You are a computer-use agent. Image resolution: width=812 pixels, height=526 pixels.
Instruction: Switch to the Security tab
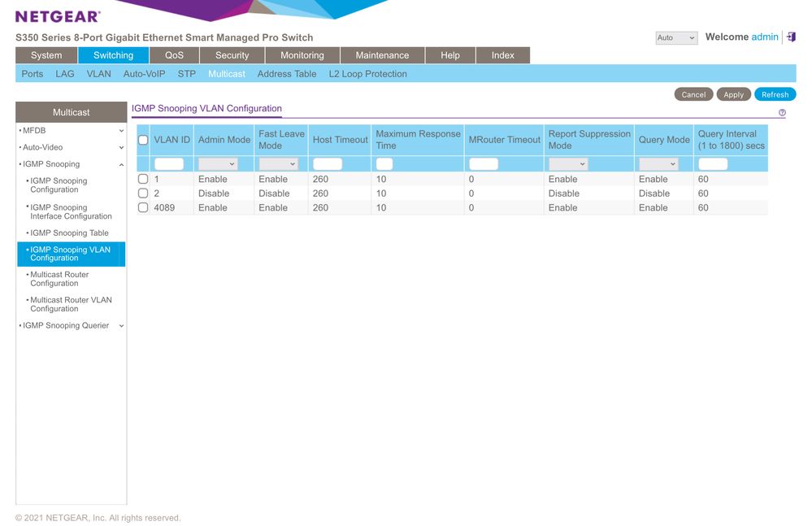coord(232,55)
